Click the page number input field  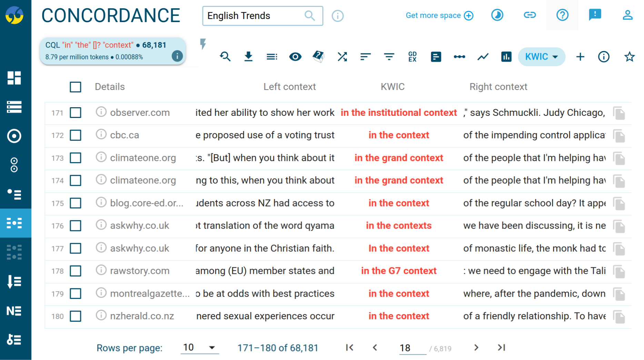(x=412, y=348)
